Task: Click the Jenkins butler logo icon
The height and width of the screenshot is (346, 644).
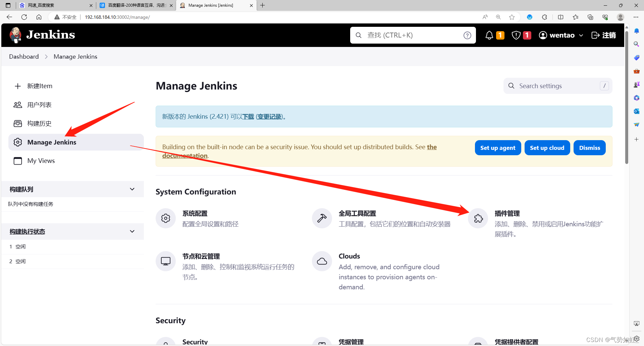Action: click(15, 35)
